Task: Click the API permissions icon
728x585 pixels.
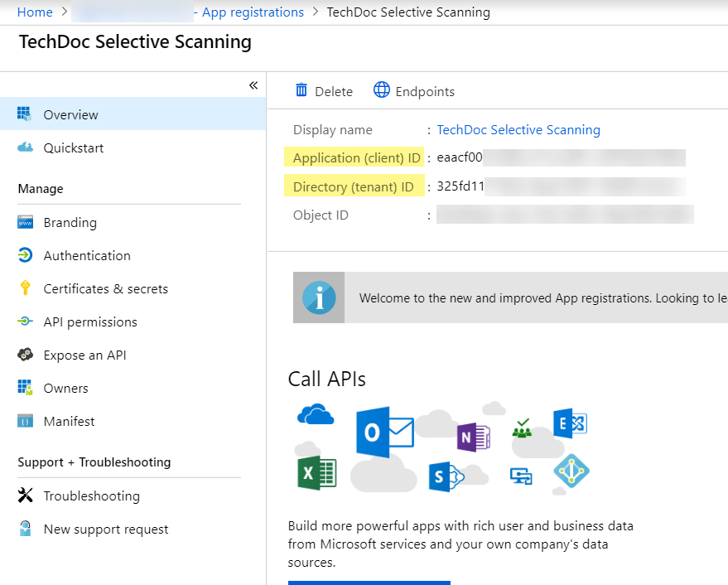Action: pos(25,322)
